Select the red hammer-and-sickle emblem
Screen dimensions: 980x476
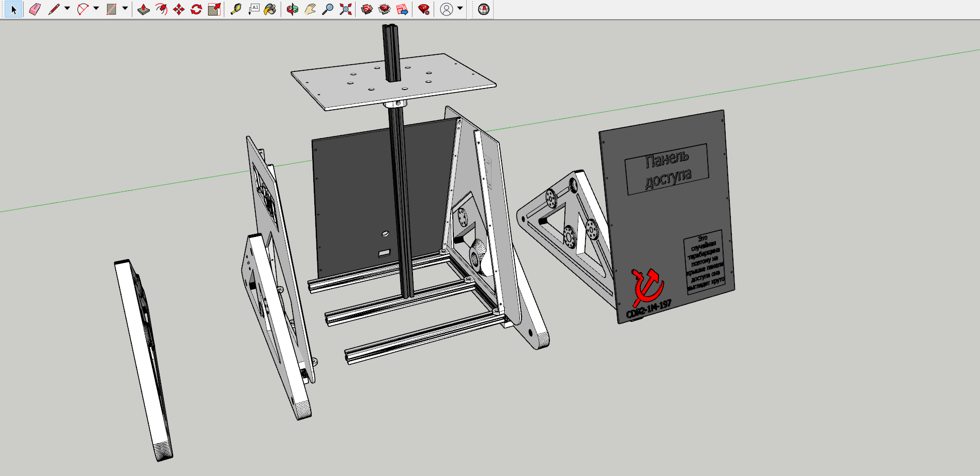tap(648, 287)
